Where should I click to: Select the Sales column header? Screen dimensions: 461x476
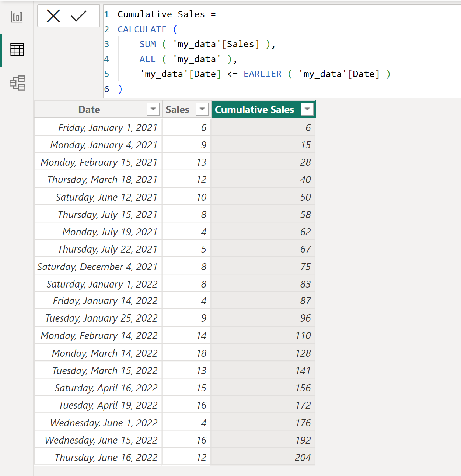pyautogui.click(x=177, y=109)
